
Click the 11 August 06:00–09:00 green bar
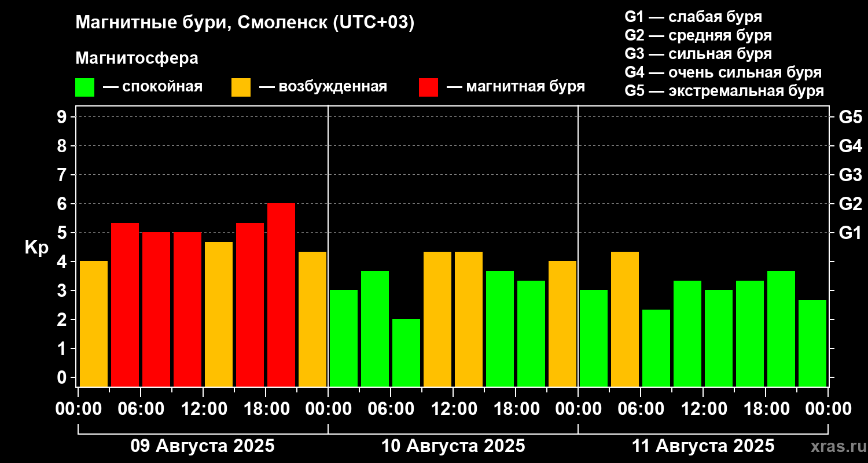click(656, 348)
